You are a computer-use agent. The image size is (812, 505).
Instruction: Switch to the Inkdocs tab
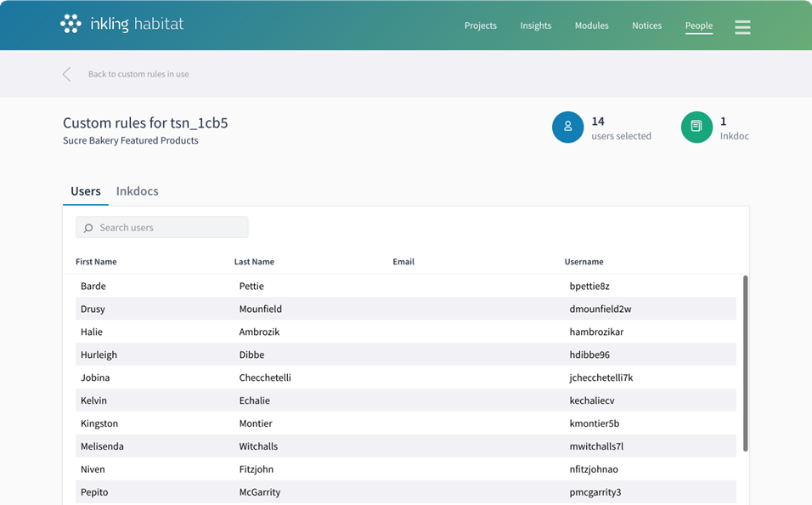[137, 191]
